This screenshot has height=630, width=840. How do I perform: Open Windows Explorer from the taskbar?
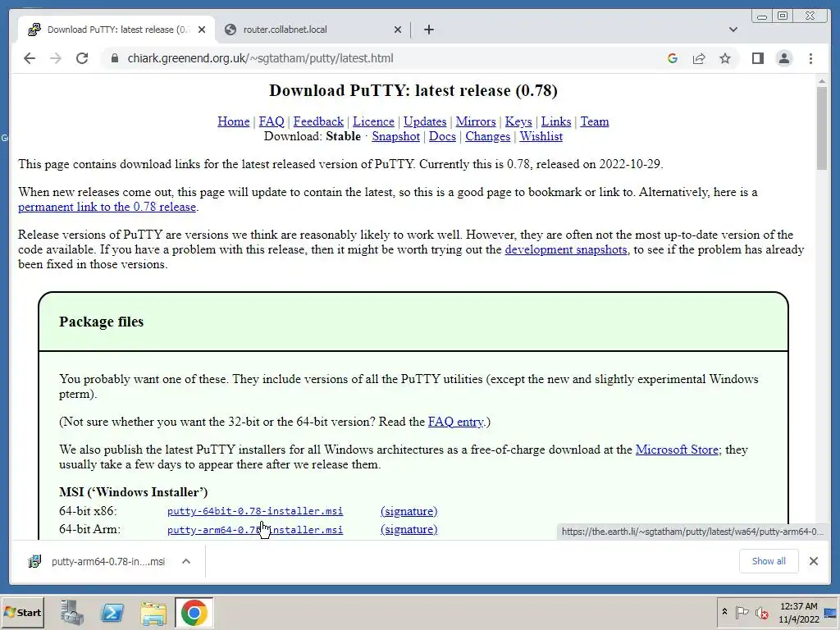coord(153,612)
